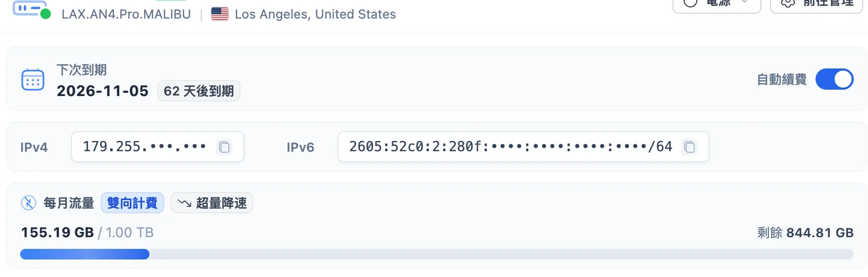Viewport: 868px width, 277px height.
Task: Click the monthly traffic usage progress bar
Action: pos(437,254)
